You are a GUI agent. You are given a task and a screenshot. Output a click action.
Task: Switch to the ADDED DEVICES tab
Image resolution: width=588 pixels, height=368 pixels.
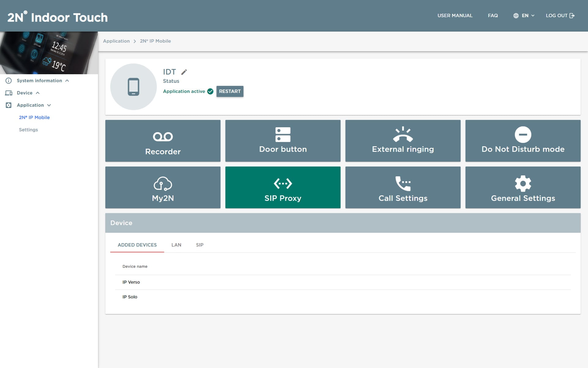(x=137, y=245)
